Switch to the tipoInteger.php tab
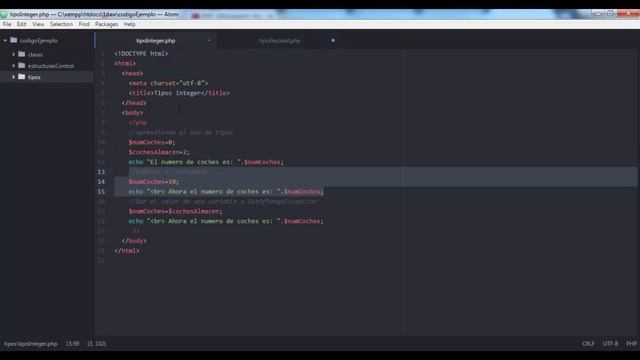640x360 pixels. (x=156, y=40)
